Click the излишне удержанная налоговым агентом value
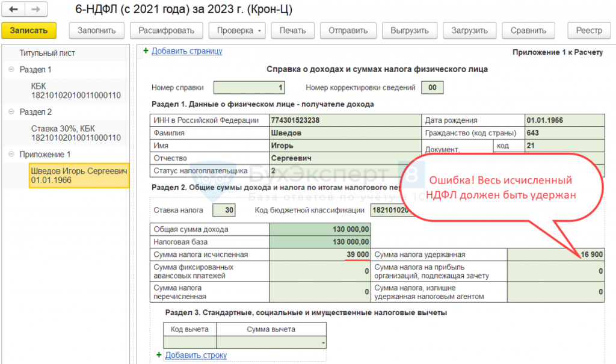This screenshot has width=616, height=364. (555, 292)
